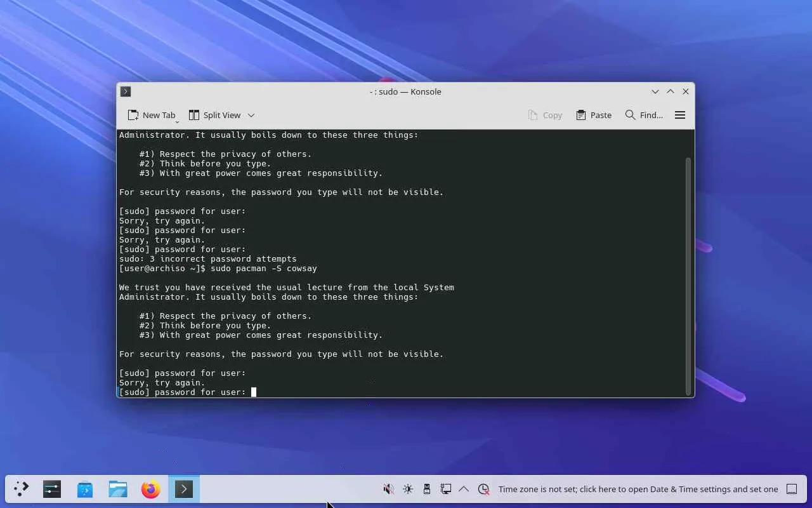Image resolution: width=812 pixels, height=508 pixels.
Task: Close the Konsole window
Action: (x=686, y=91)
